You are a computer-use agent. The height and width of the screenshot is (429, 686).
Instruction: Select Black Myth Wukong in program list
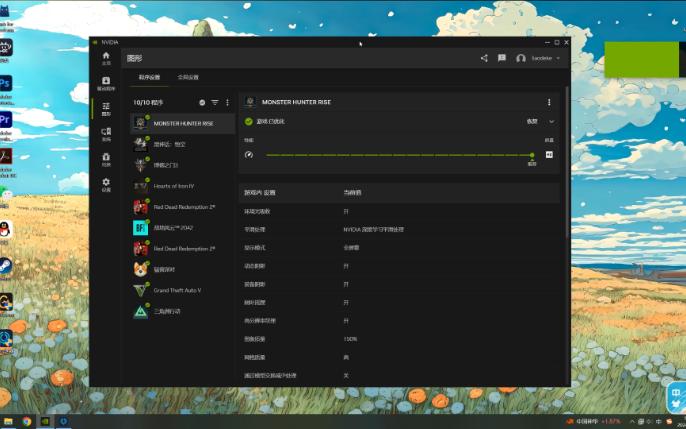(183, 144)
